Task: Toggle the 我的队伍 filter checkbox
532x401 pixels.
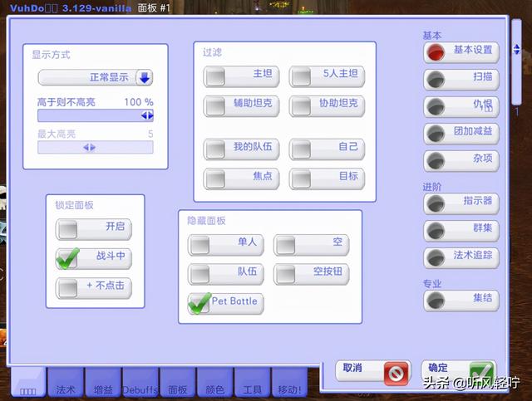Action: tap(216, 149)
